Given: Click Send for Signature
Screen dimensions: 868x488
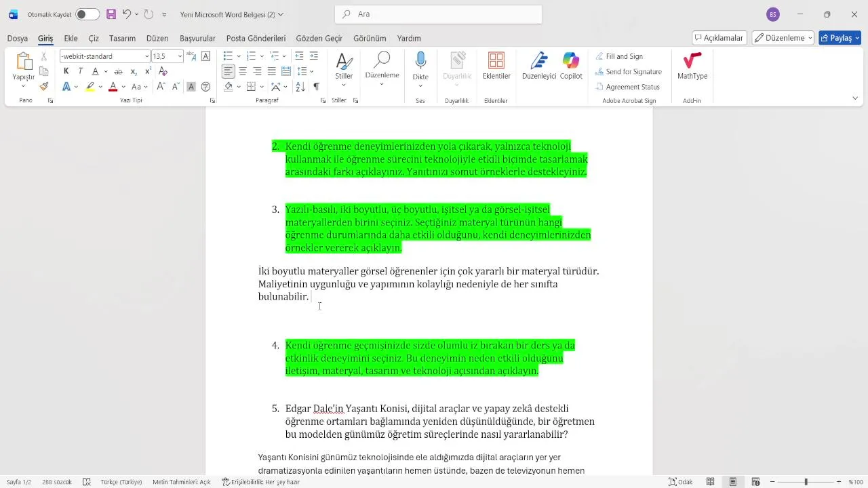Looking at the screenshot, I should tap(629, 71).
